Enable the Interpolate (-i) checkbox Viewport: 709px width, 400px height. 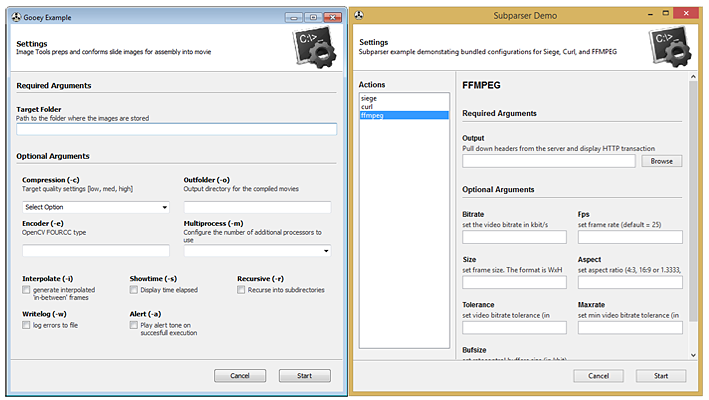(x=26, y=290)
